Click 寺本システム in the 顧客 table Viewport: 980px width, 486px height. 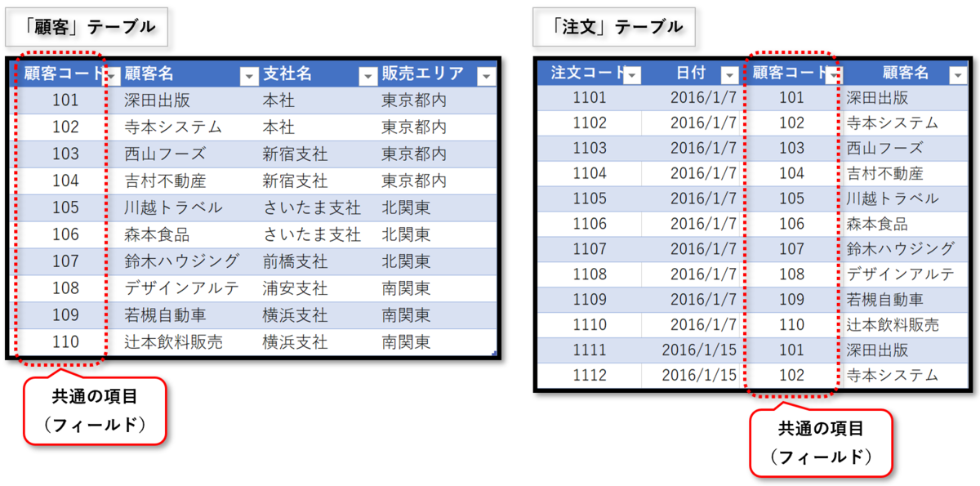point(173,127)
